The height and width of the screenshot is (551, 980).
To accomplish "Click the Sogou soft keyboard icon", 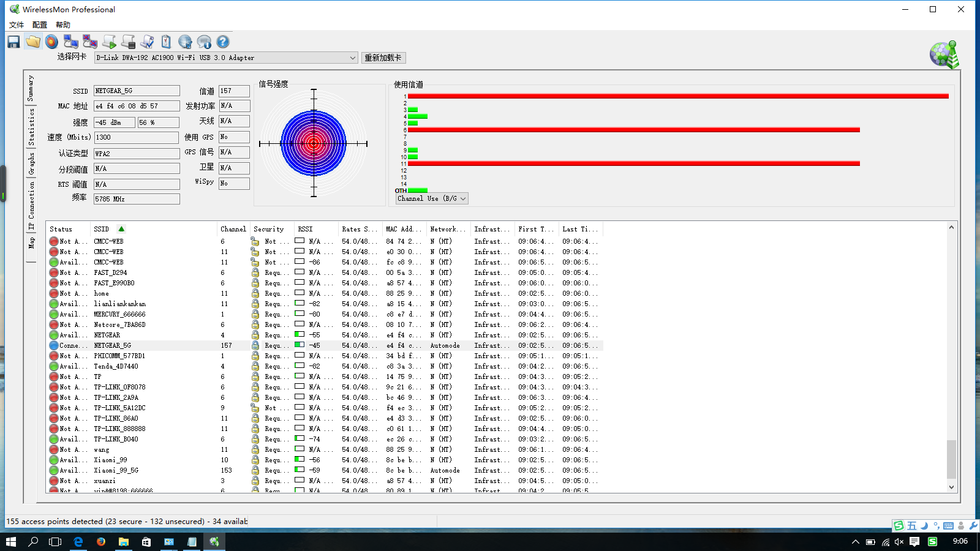I will click(x=948, y=525).
